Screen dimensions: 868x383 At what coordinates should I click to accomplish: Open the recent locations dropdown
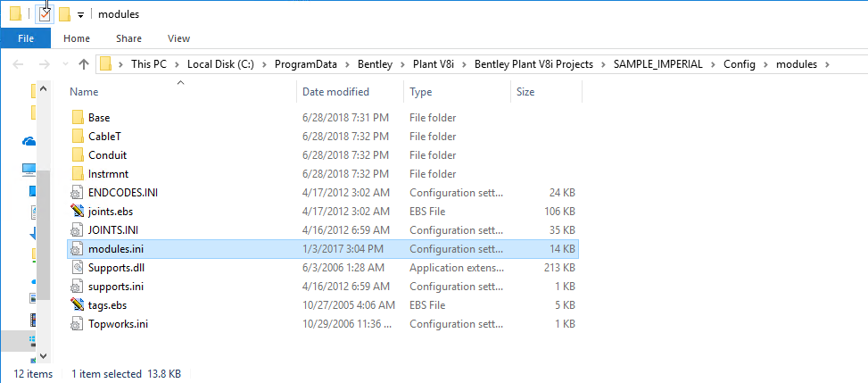pyautogui.click(x=65, y=65)
